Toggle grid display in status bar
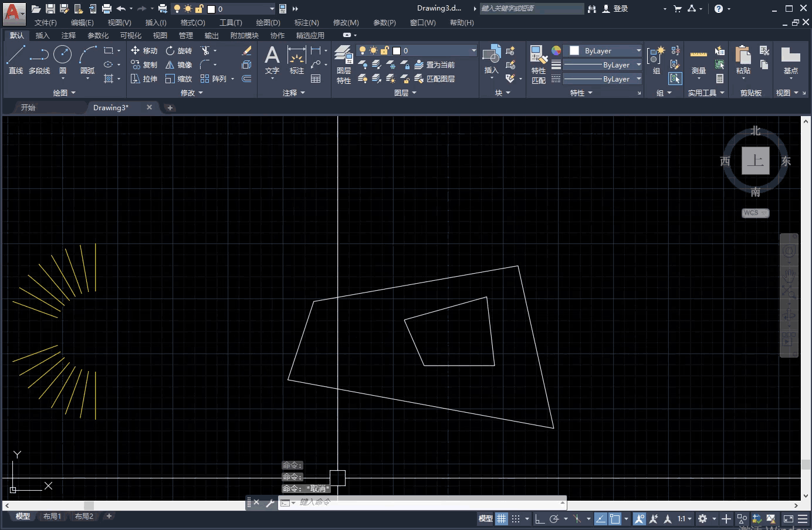Screen dimensions: 812x530 click(x=502, y=519)
